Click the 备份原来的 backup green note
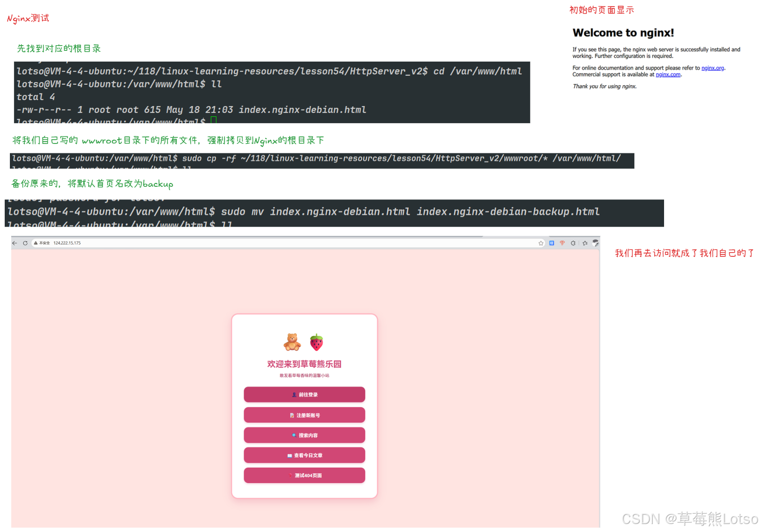 click(92, 183)
